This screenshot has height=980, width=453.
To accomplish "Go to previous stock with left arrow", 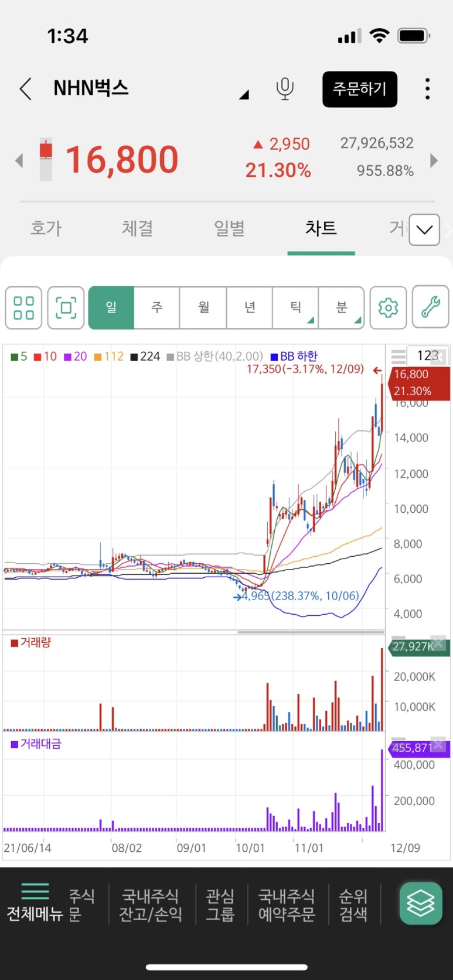I will (19, 160).
